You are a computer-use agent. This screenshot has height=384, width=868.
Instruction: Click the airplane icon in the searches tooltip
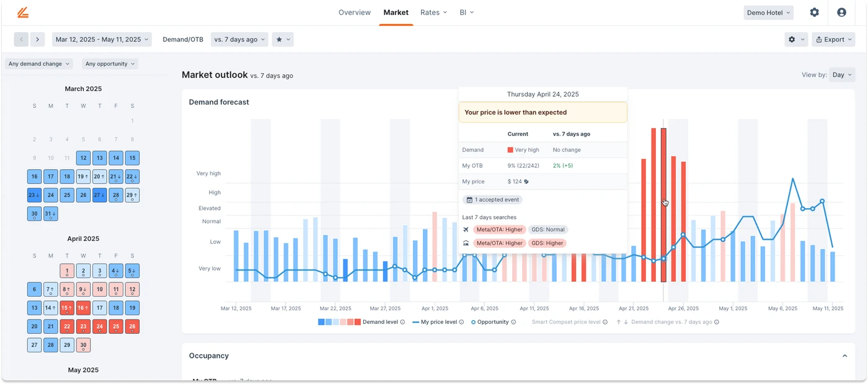coord(466,229)
